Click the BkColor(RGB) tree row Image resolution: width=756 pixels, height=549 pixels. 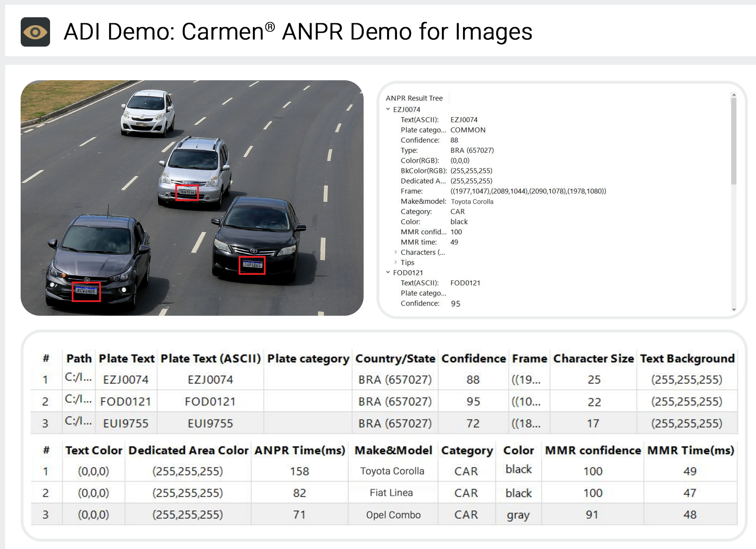447,170
